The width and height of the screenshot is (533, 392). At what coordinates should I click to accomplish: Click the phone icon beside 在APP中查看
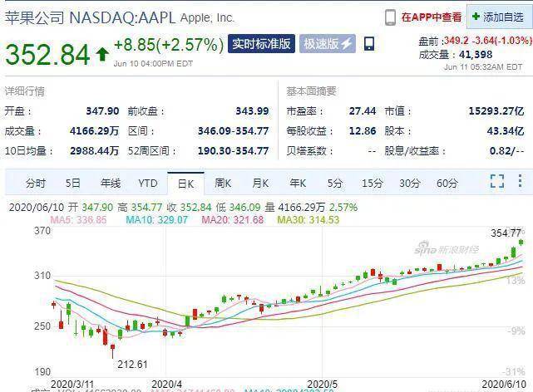pyautogui.click(x=390, y=17)
